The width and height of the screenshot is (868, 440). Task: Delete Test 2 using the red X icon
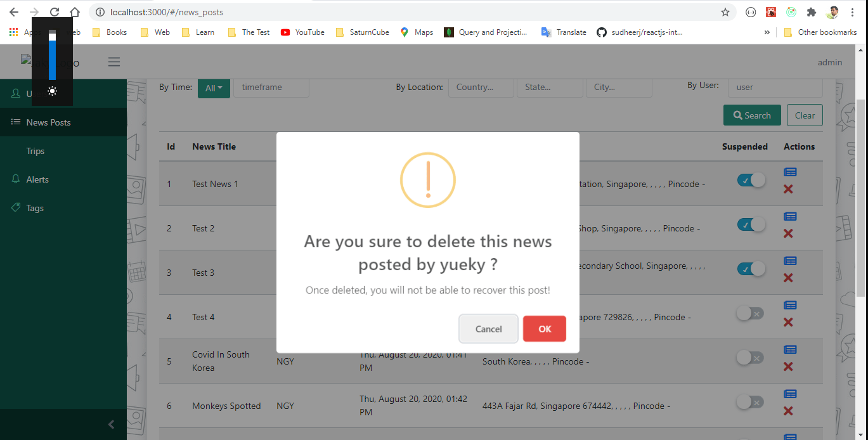(788, 233)
